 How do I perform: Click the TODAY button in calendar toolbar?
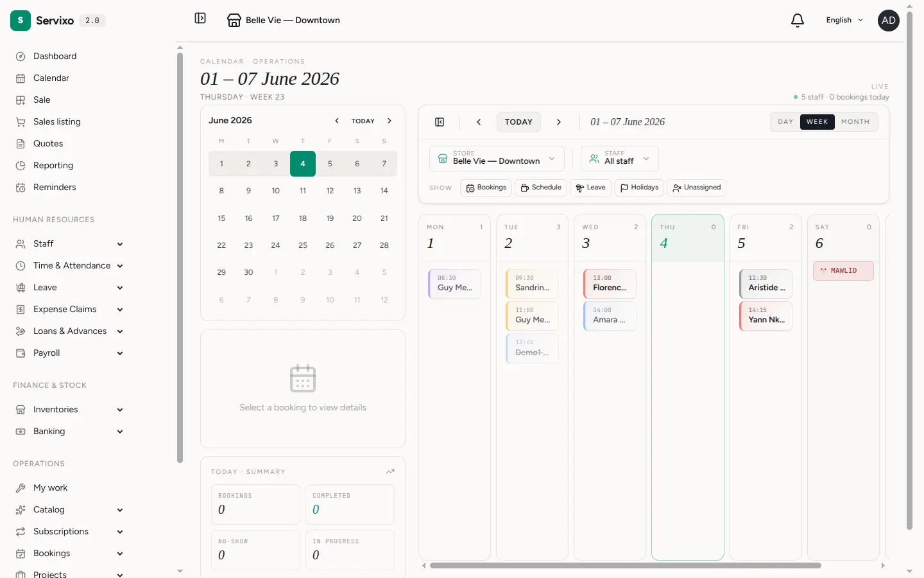pos(518,122)
